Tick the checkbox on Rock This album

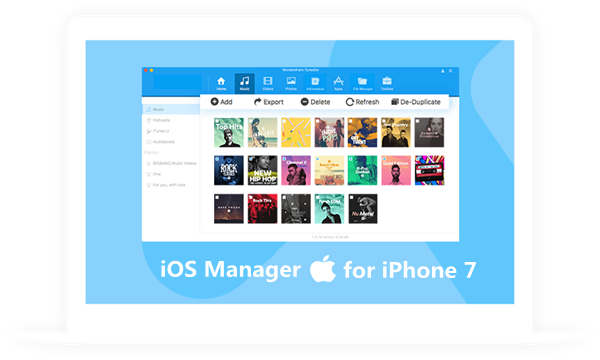click(251, 197)
